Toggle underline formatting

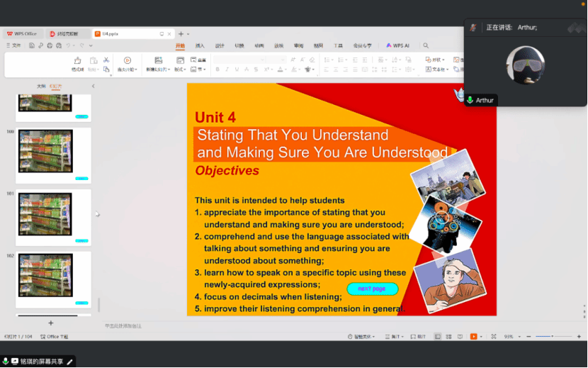pos(237,69)
